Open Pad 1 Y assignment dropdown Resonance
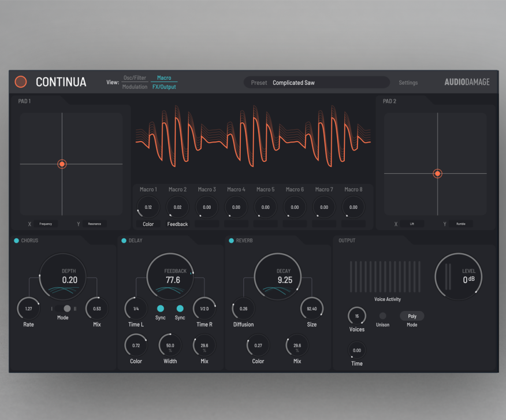 click(x=95, y=224)
